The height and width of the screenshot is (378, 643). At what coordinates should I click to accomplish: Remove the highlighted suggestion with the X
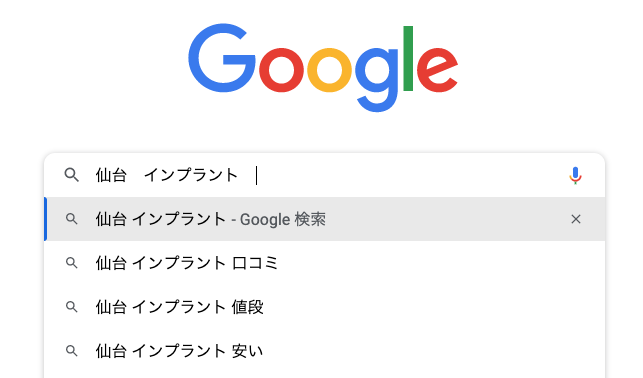[576, 219]
